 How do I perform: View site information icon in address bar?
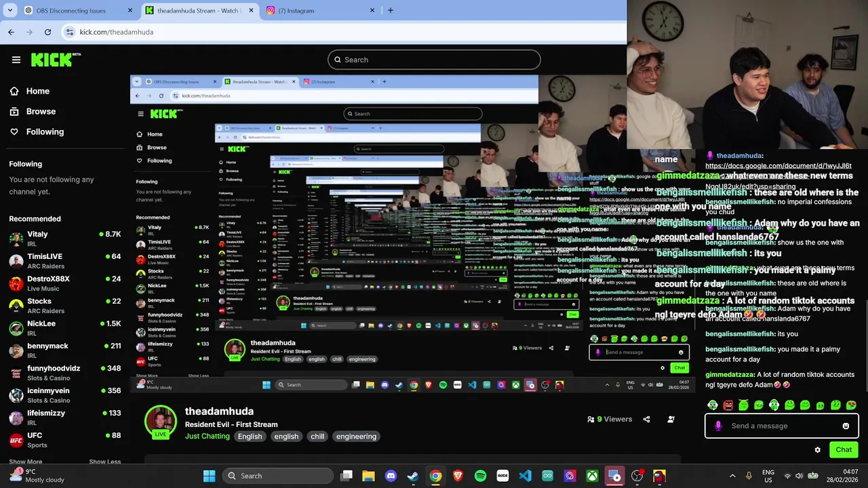pos(70,32)
